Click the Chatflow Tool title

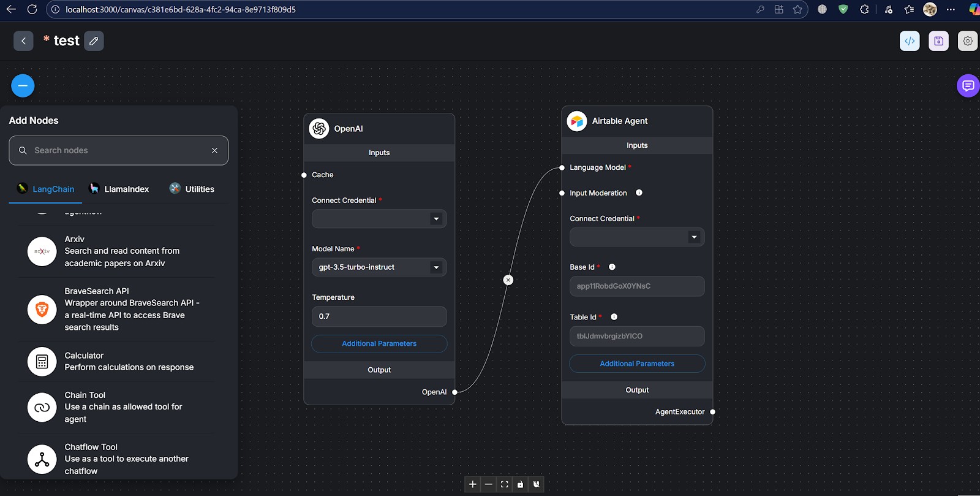point(91,448)
